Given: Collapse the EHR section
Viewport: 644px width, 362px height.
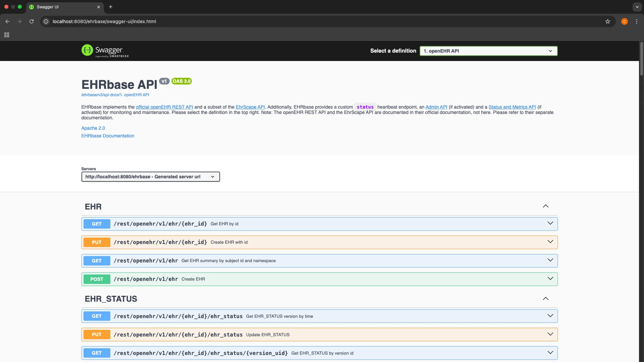Looking at the screenshot, I should click(x=545, y=206).
